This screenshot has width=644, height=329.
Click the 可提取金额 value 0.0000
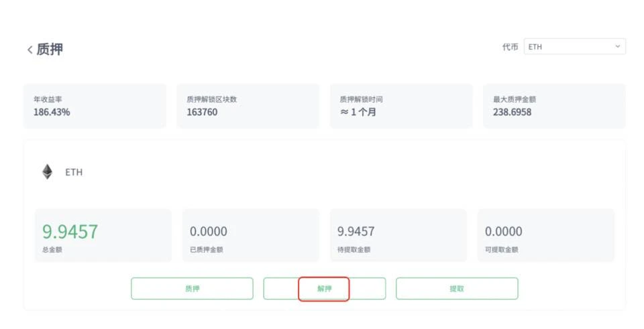(504, 231)
